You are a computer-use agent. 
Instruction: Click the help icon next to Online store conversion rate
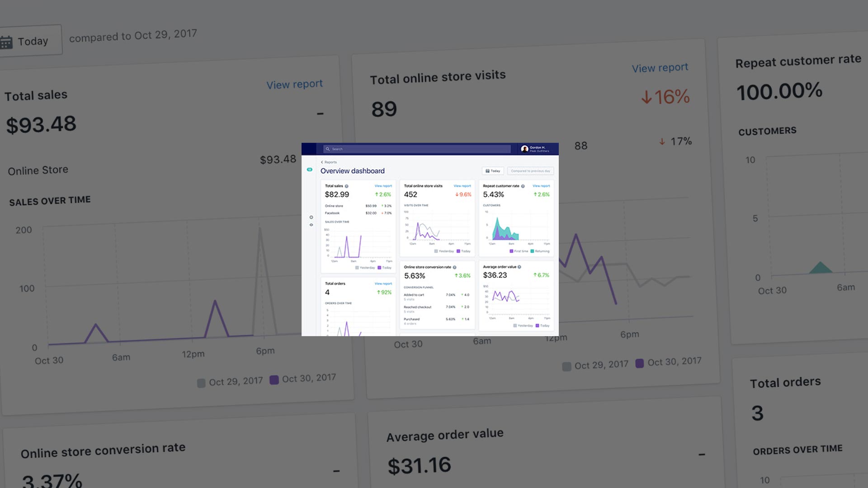(x=454, y=267)
